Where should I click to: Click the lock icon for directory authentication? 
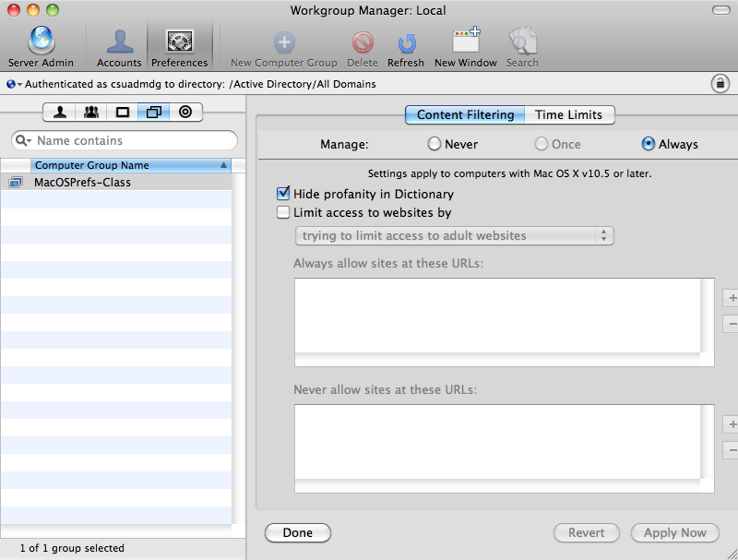click(x=720, y=84)
